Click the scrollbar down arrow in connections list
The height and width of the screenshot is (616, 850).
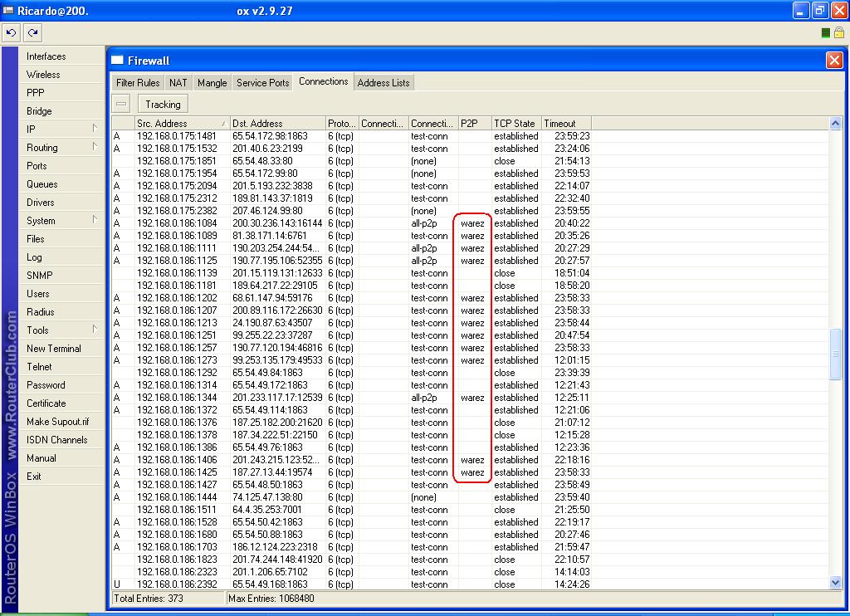click(x=835, y=583)
